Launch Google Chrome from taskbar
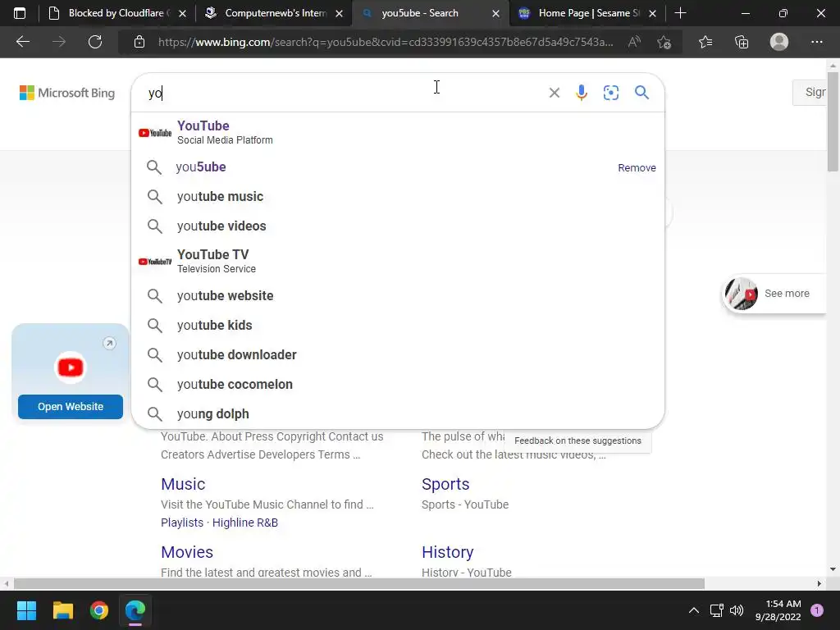The image size is (840, 630). pyautogui.click(x=99, y=610)
